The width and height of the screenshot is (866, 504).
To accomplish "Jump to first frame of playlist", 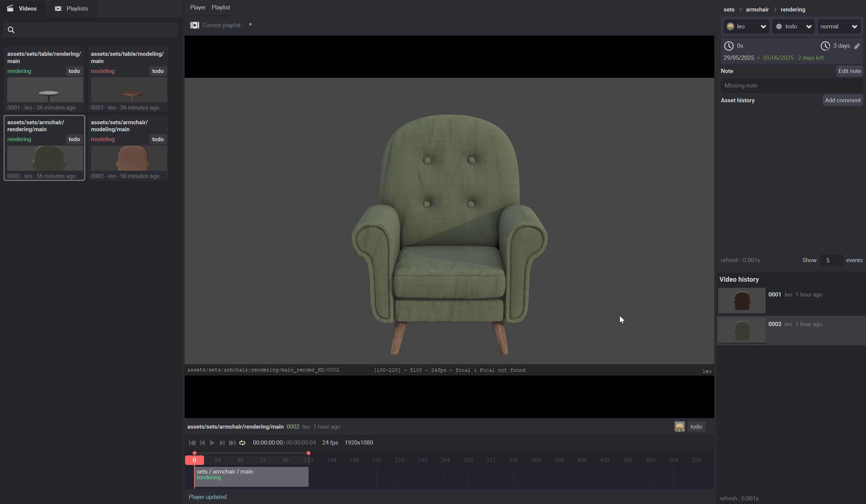I will pos(192,443).
